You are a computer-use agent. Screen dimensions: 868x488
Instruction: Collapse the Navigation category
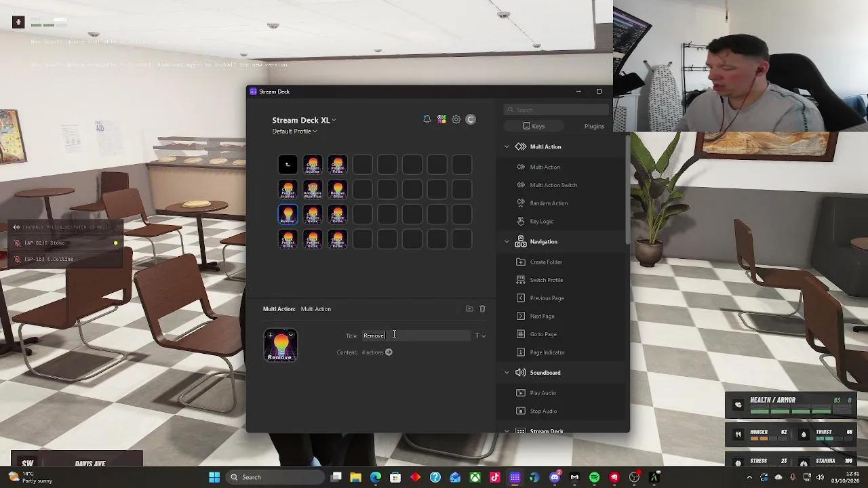point(507,241)
